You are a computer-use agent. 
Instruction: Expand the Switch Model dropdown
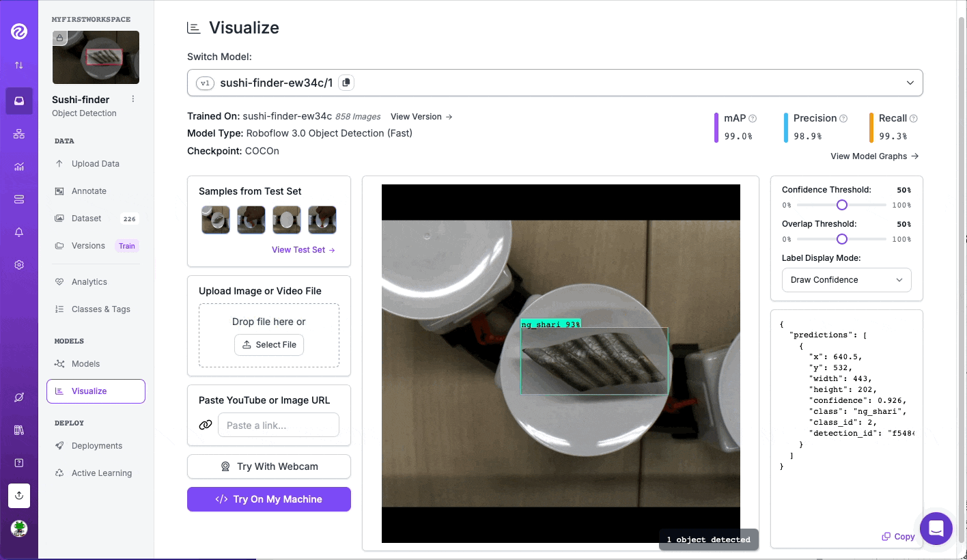[555, 83]
